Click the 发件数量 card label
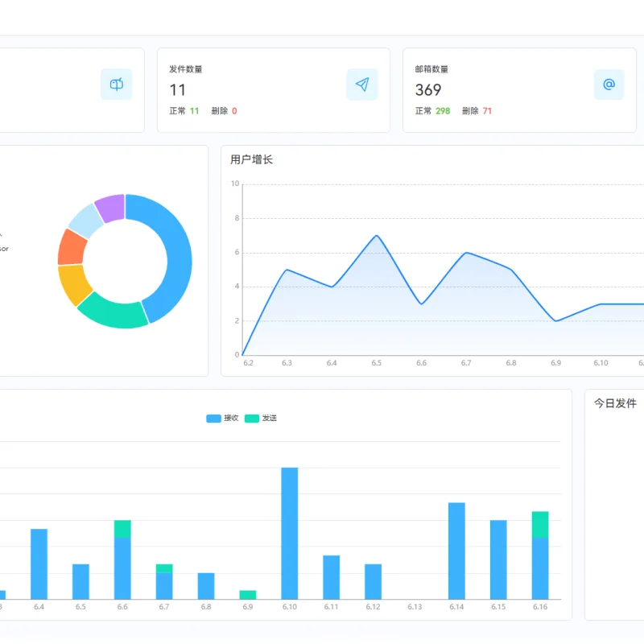644x644 pixels. click(186, 69)
